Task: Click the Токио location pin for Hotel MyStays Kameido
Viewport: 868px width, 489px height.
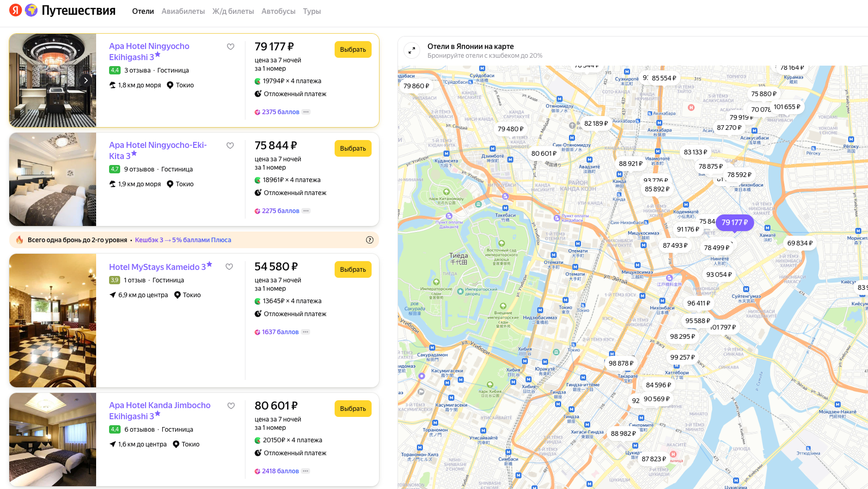Action: tap(177, 295)
